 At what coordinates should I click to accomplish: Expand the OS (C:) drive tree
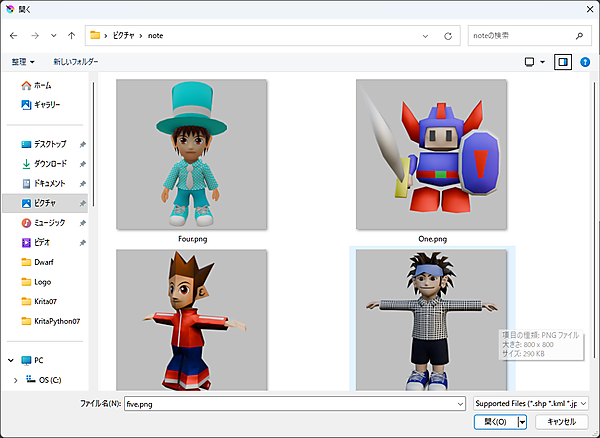pos(14,380)
